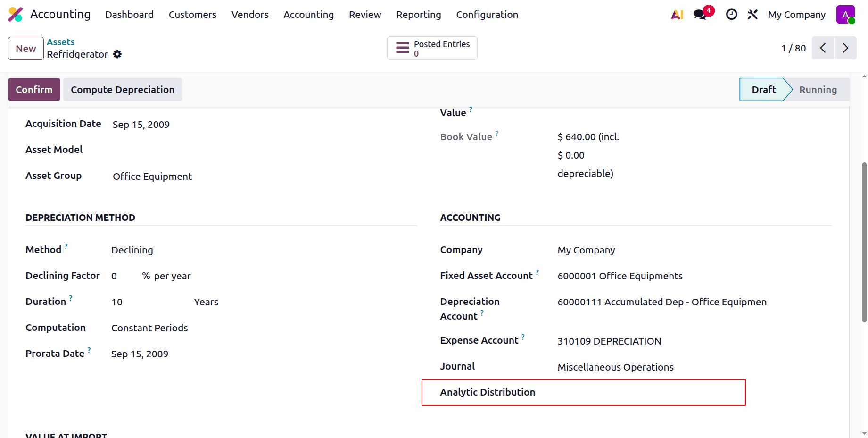This screenshot has width=868, height=438.
Task: Show help tooltip for Depreciation Account
Action: (x=482, y=312)
